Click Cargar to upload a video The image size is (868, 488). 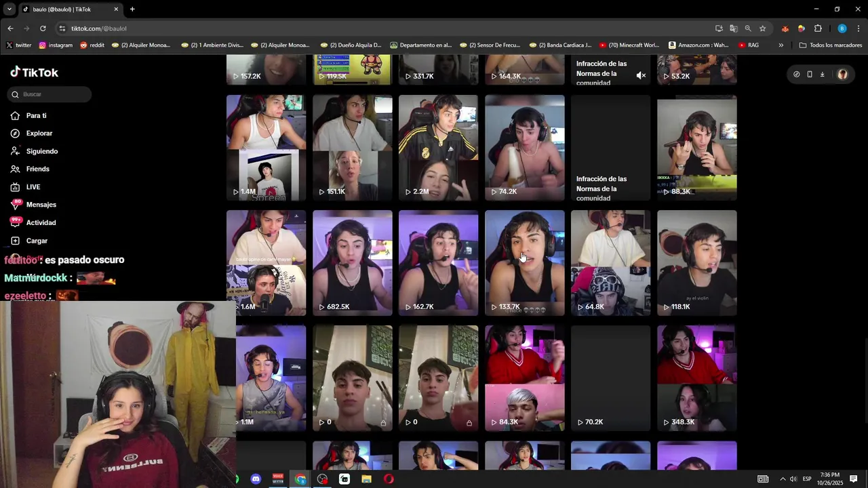[x=37, y=241]
